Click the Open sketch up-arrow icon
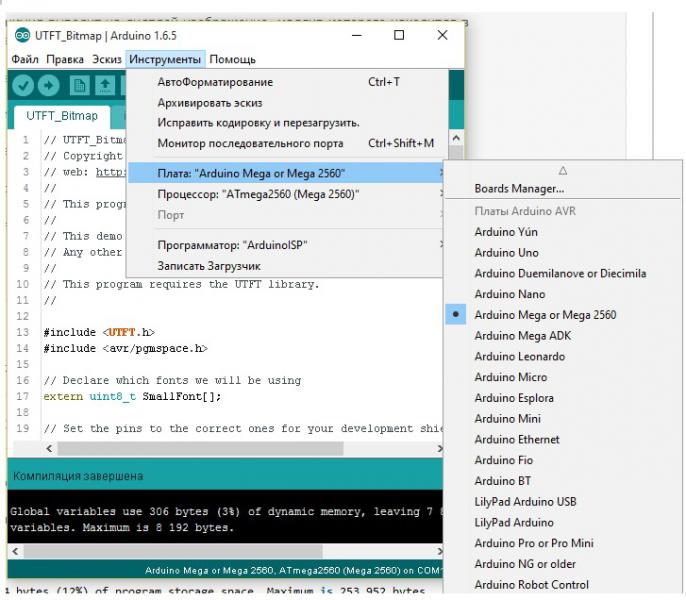The width and height of the screenshot is (686, 600). (105, 85)
